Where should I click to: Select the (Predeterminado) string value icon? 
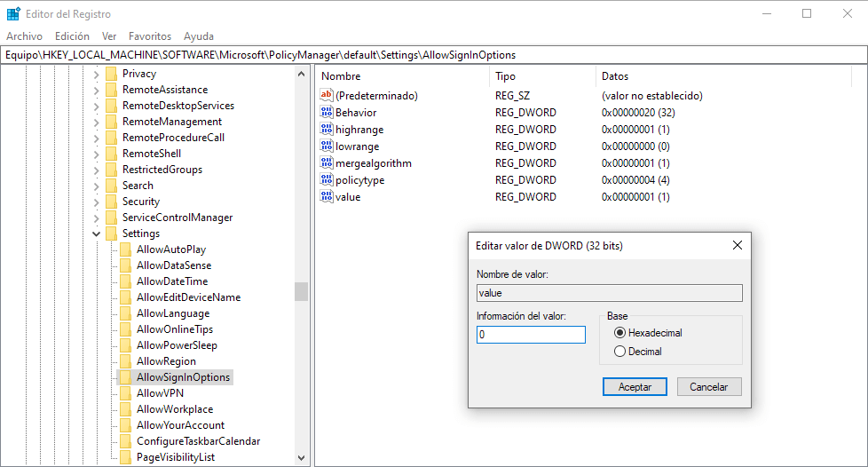click(327, 95)
